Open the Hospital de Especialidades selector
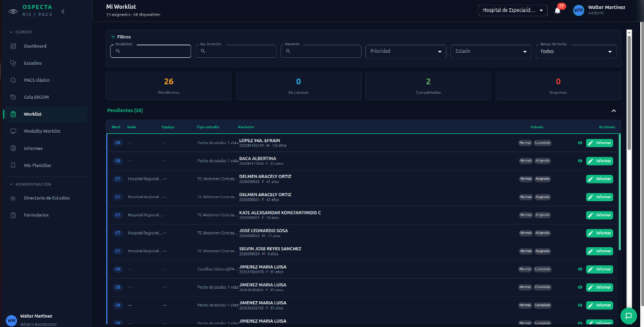 (513, 10)
